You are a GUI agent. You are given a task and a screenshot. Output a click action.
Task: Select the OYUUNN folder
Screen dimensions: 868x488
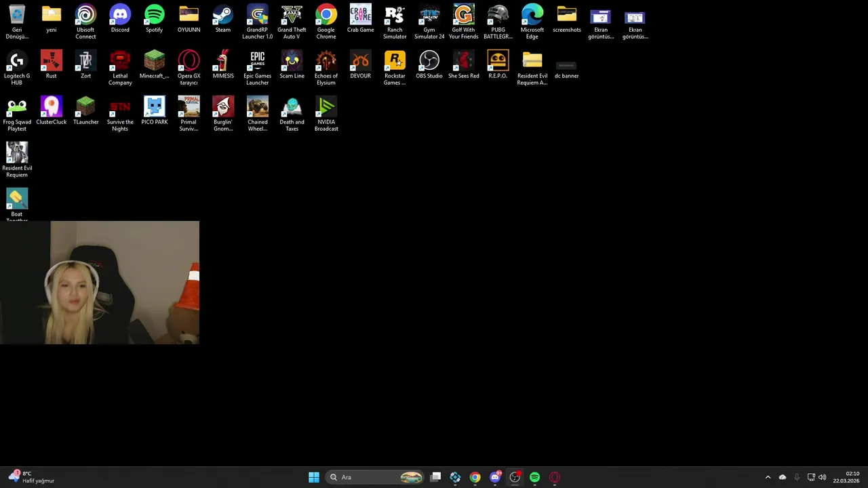(189, 20)
